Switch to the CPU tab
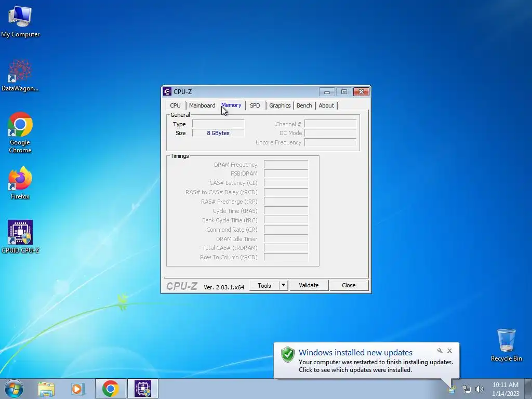This screenshot has width=532, height=399. click(x=176, y=105)
